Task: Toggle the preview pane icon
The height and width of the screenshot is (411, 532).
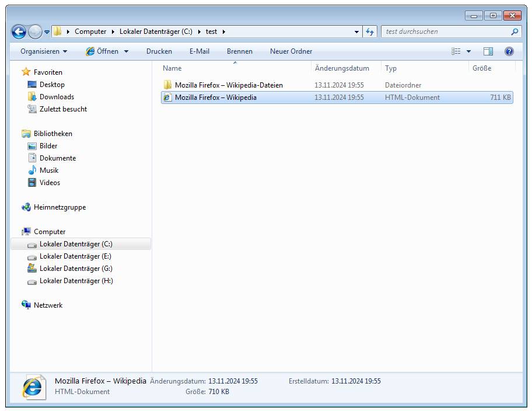Action: pyautogui.click(x=488, y=51)
